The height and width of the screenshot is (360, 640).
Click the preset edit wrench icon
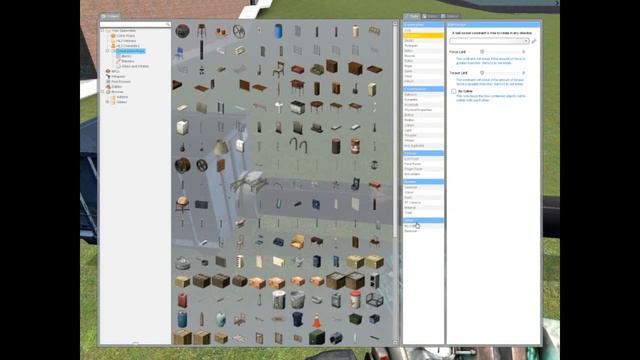click(534, 41)
